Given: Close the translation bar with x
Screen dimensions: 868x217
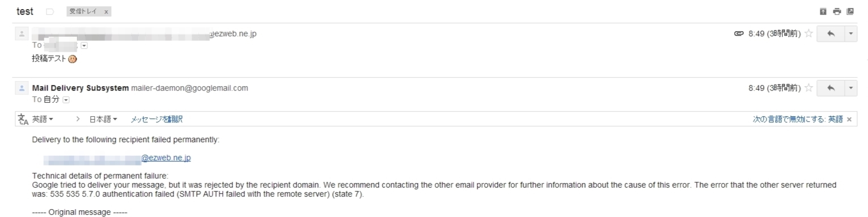Looking at the screenshot, I should click(849, 119).
